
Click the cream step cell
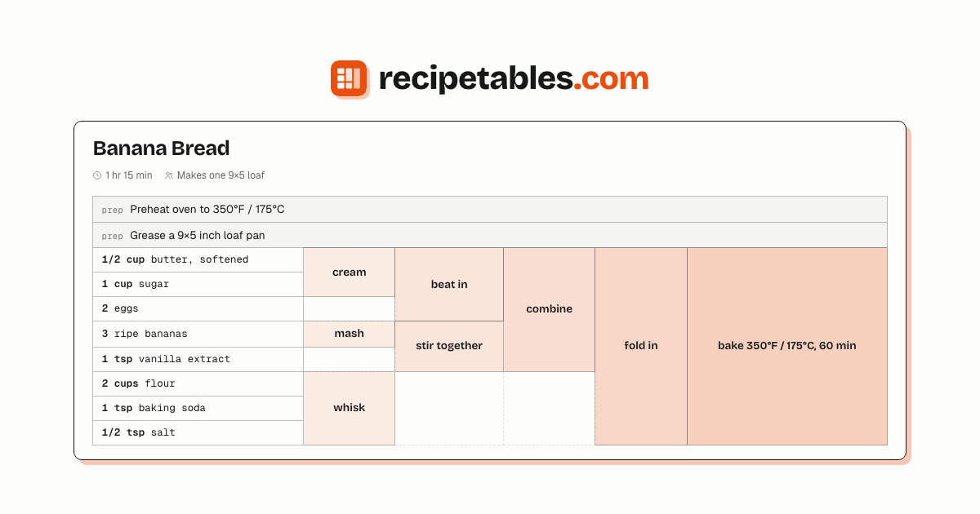click(x=350, y=273)
